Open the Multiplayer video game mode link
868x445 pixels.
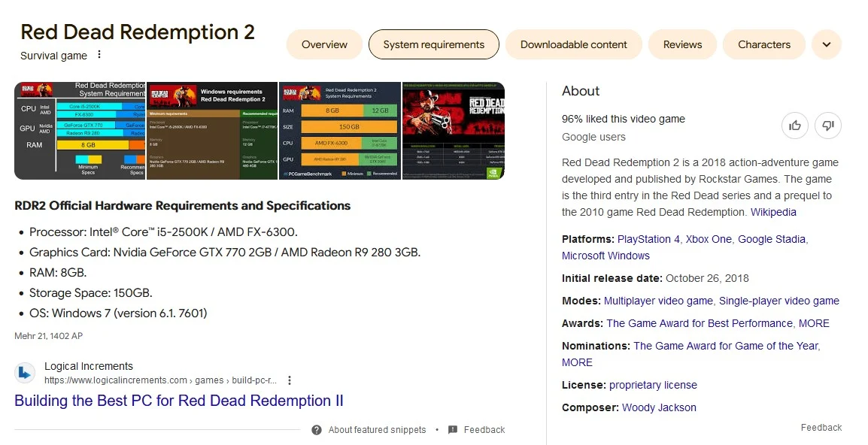pos(658,301)
